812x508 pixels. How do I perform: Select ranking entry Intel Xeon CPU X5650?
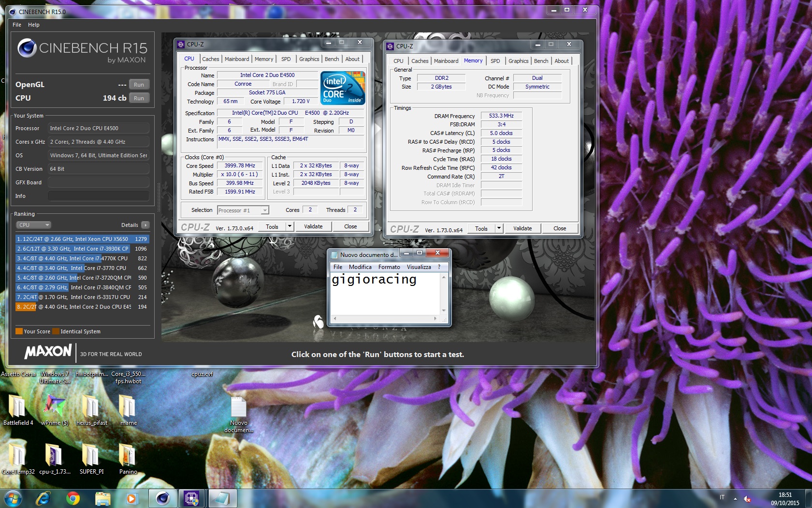pos(82,239)
